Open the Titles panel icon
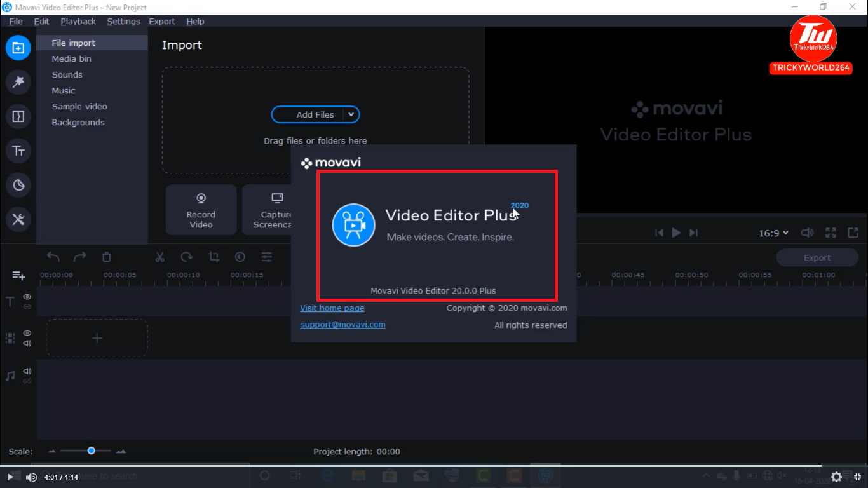This screenshot has height=488, width=868. [18, 151]
